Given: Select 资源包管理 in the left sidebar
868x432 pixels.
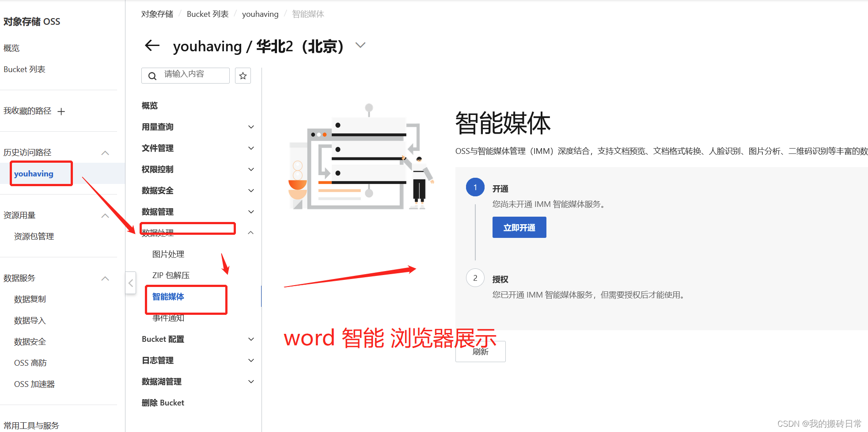Looking at the screenshot, I should tap(34, 236).
